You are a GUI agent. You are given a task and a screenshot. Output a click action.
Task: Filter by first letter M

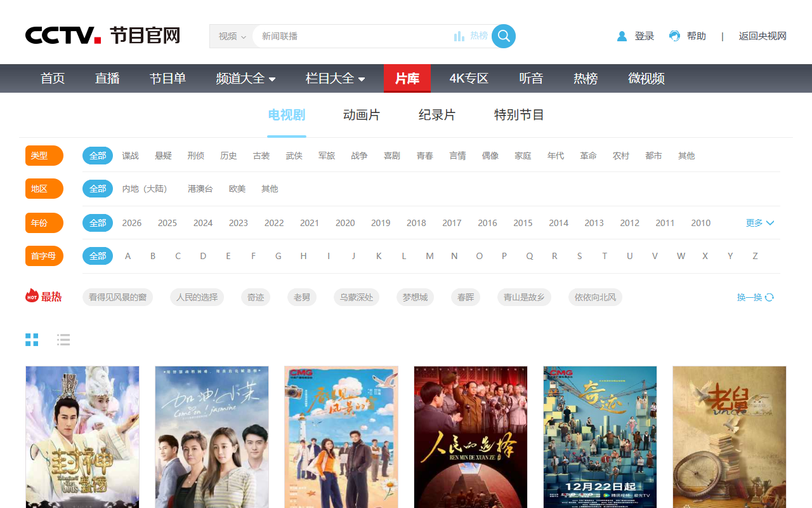[429, 256]
